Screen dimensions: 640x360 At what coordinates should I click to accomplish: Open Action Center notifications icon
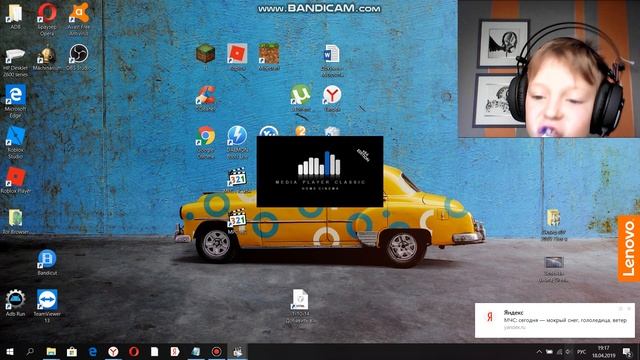[x=628, y=351]
